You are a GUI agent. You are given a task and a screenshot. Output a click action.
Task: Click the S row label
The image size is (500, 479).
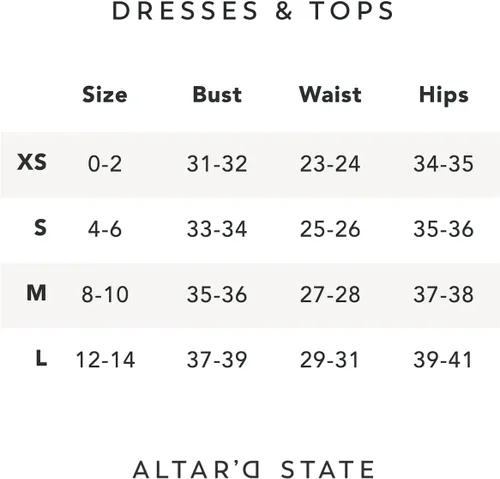pos(40,228)
